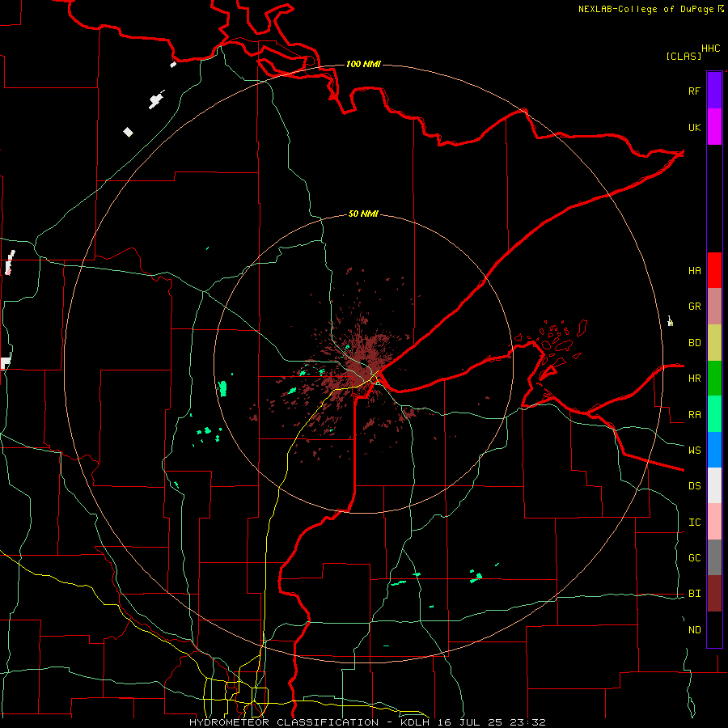Click the RA legend label
728x728 pixels.
pos(694,415)
